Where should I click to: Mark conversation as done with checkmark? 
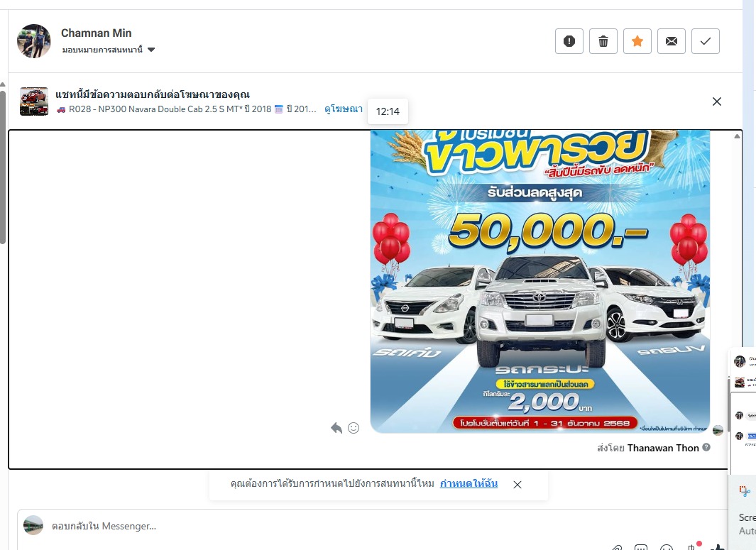[x=706, y=41]
